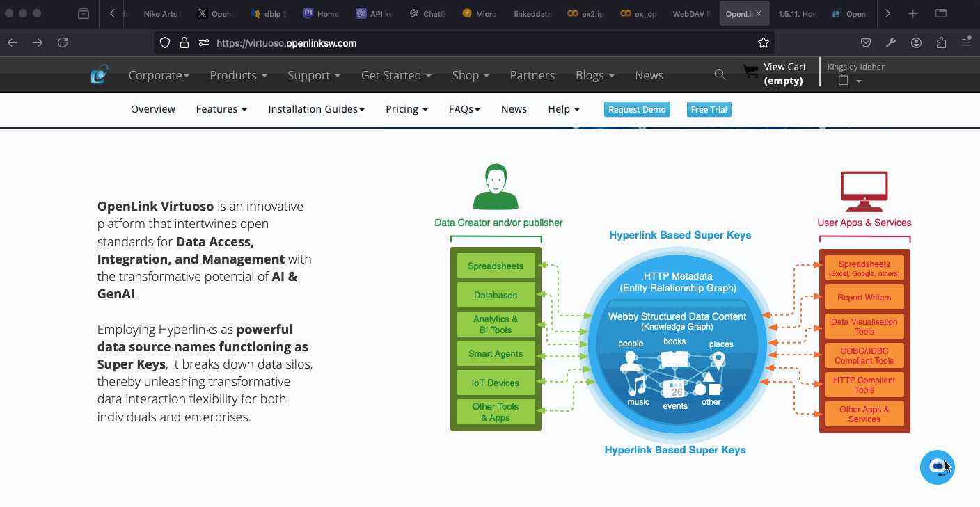Open the chatbot assistant bubble icon

pyautogui.click(x=937, y=467)
